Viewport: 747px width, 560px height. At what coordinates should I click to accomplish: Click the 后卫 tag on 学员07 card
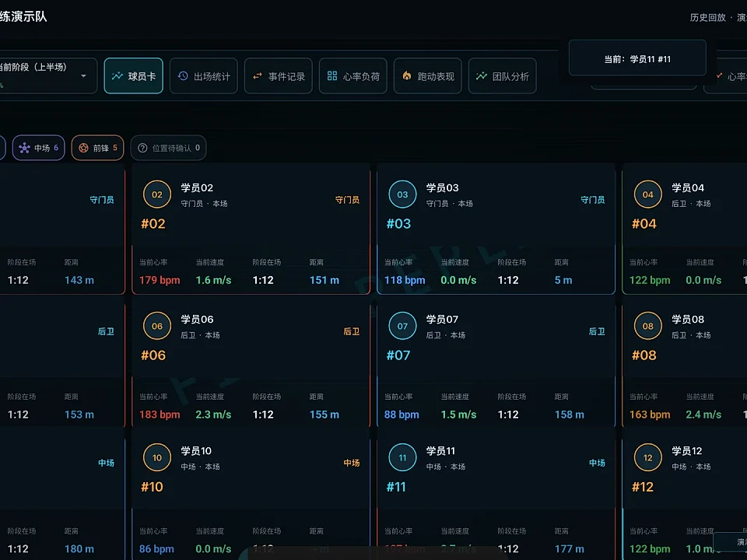tap(597, 331)
